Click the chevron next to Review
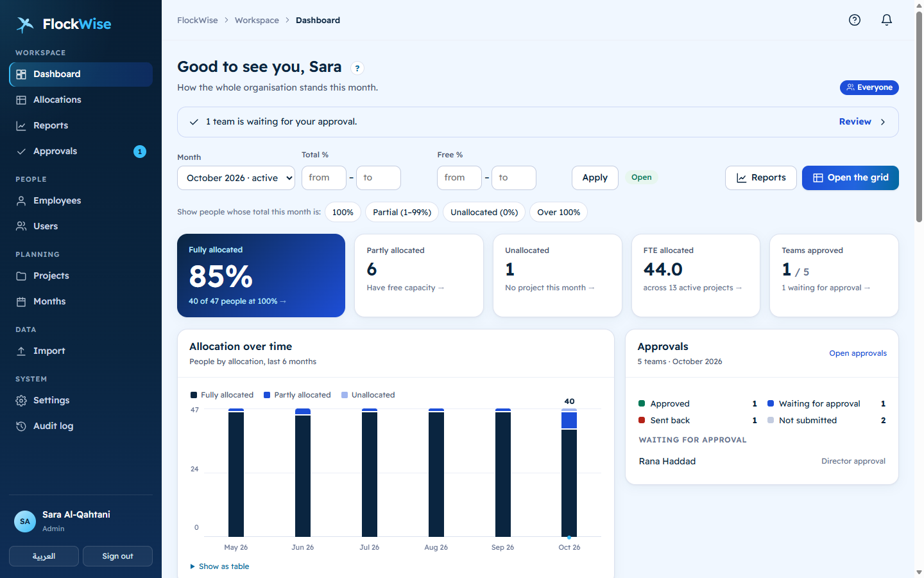 [x=883, y=122]
